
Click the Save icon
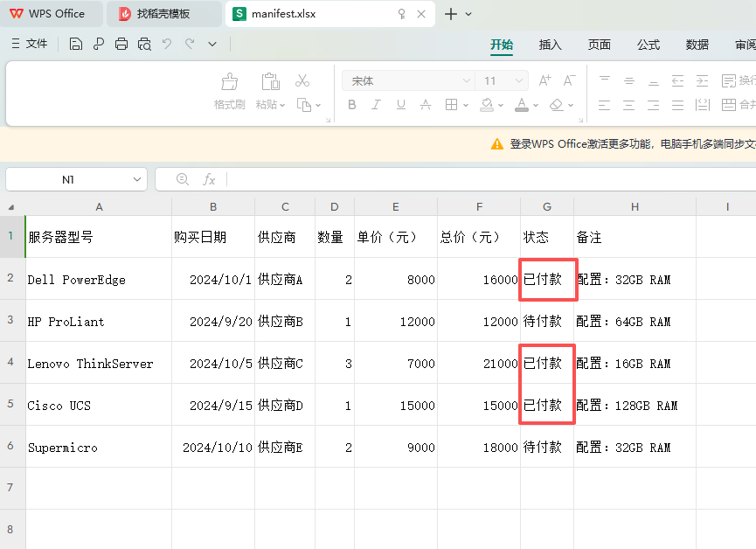click(75, 44)
